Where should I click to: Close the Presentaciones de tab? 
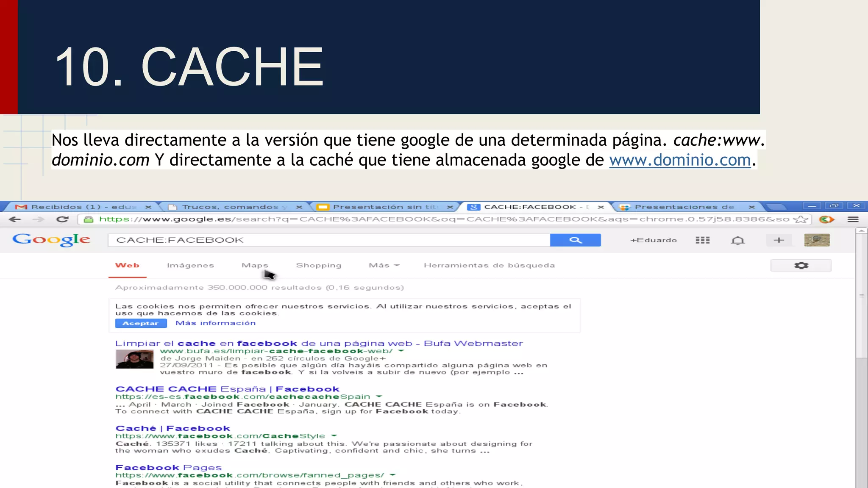pyautogui.click(x=751, y=207)
